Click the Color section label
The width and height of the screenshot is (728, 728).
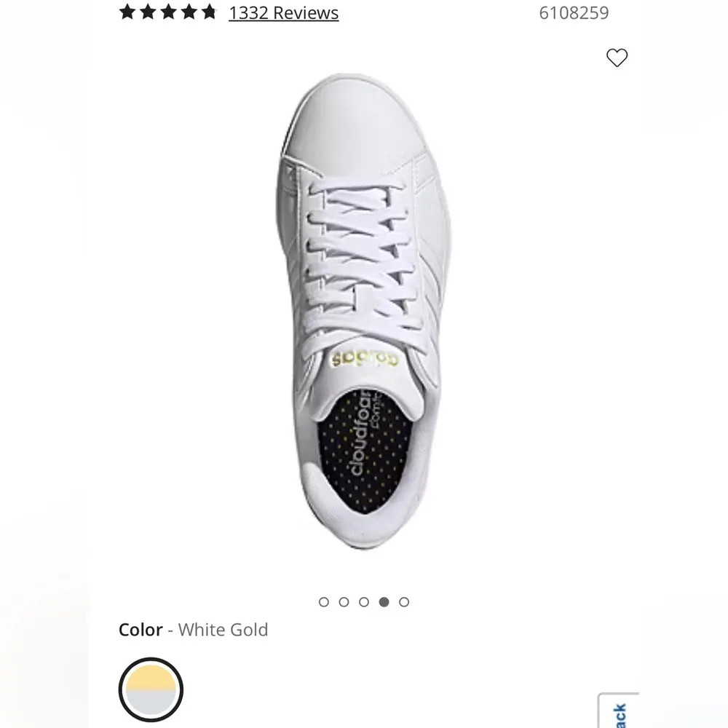[x=140, y=630]
